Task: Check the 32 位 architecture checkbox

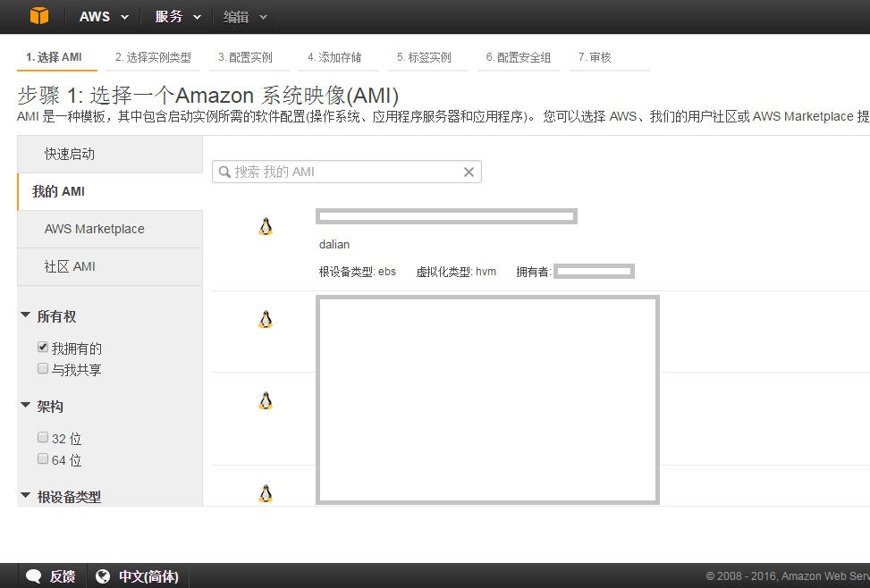Action: click(x=43, y=437)
